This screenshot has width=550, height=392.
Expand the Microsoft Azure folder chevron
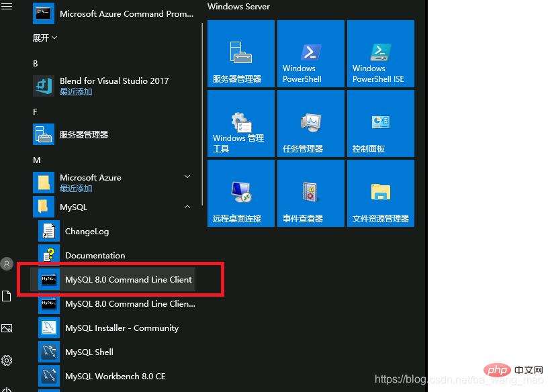(187, 177)
